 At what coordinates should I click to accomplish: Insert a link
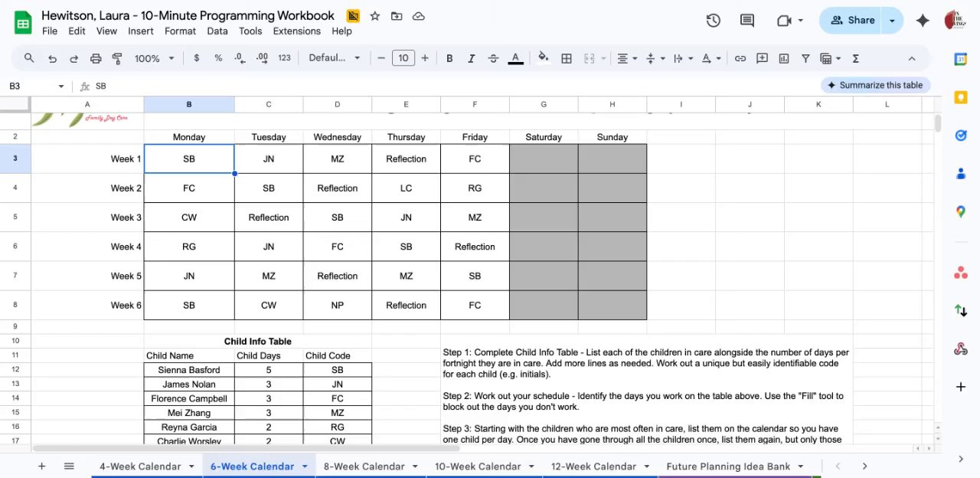(740, 58)
